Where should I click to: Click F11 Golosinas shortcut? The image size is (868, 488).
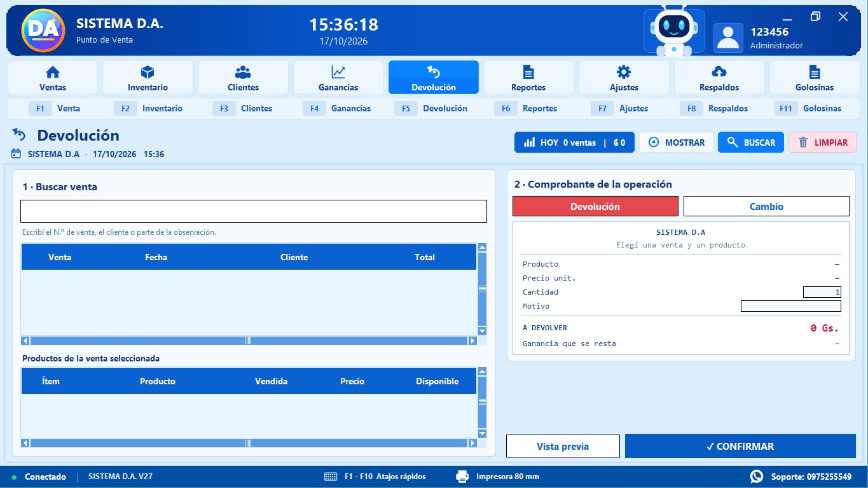(x=808, y=109)
